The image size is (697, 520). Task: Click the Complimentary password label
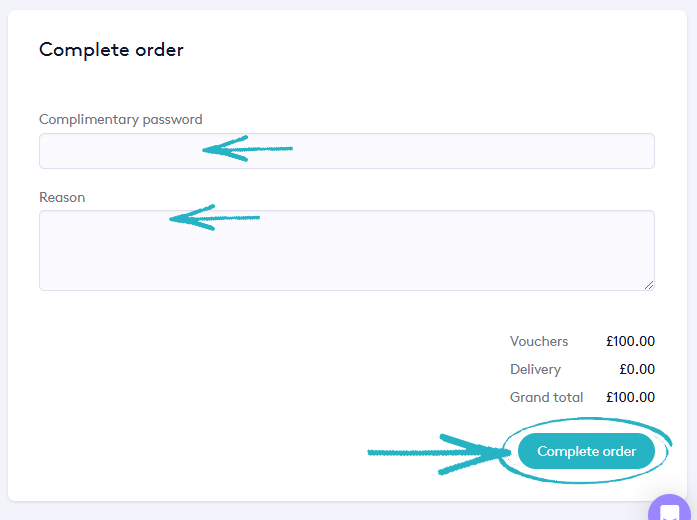[x=120, y=120]
